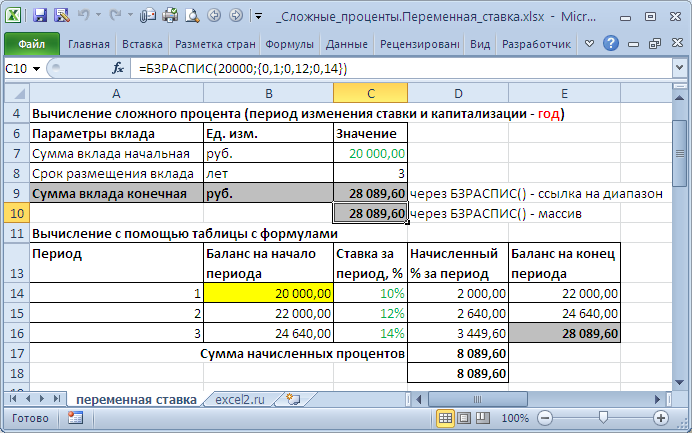Viewport: 692px width, 433px height.
Task: Click the 100% zoom level button
Action: pos(515,418)
